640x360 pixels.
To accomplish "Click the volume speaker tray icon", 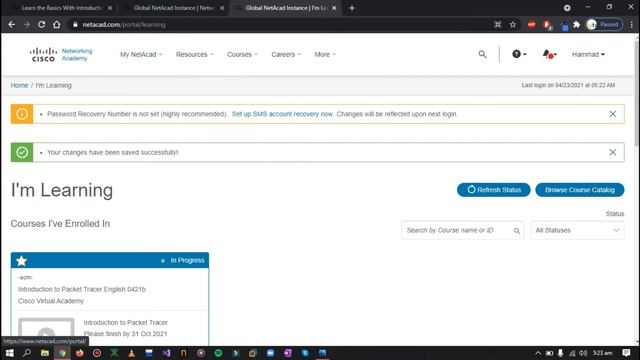I will pos(583,353).
